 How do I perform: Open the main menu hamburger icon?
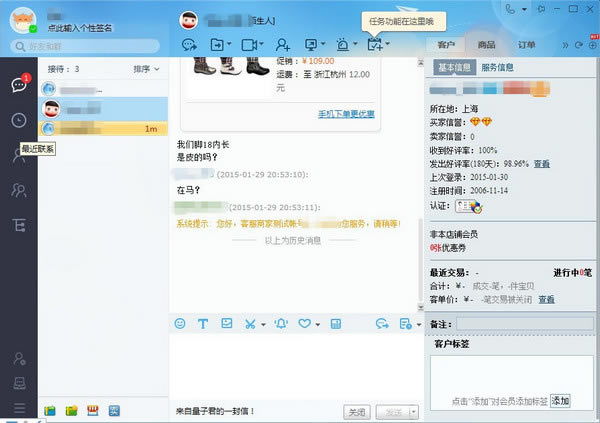pos(18,408)
